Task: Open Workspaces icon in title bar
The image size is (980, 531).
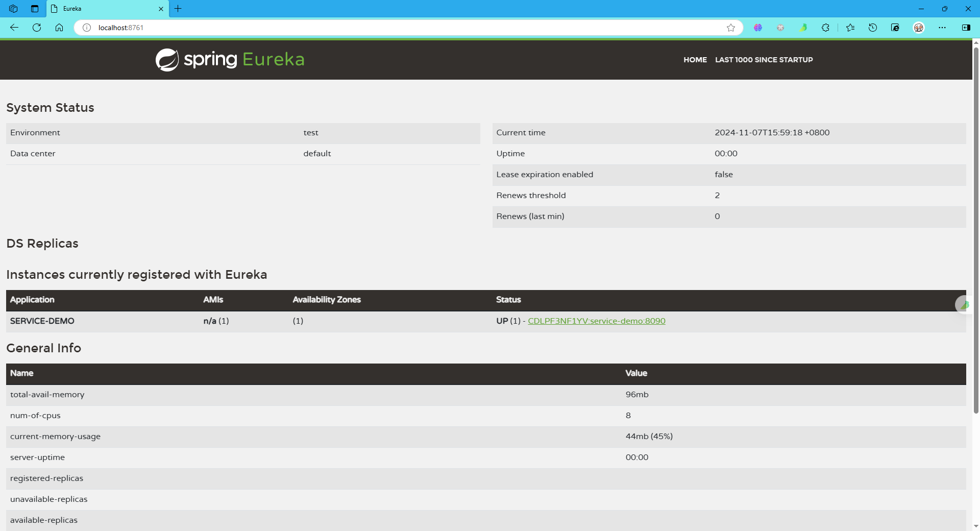Action: tap(13, 9)
